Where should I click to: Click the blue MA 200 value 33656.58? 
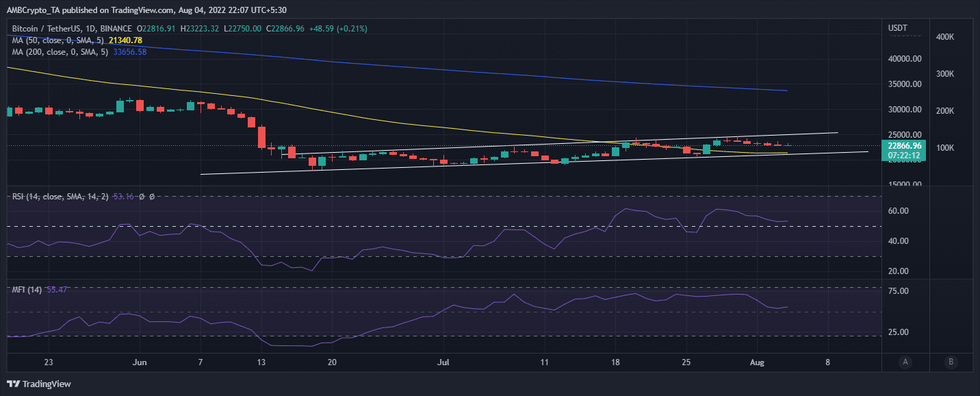point(130,52)
